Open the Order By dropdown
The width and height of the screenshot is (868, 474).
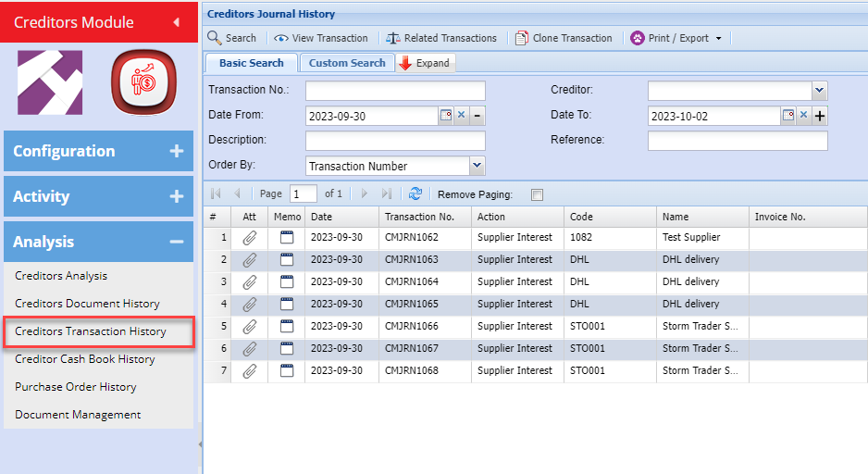[477, 166]
